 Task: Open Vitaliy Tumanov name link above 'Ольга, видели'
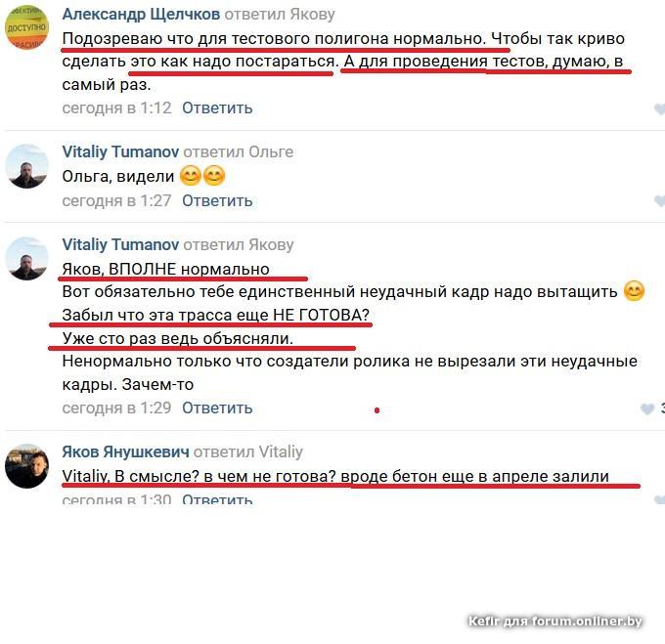[x=120, y=151]
